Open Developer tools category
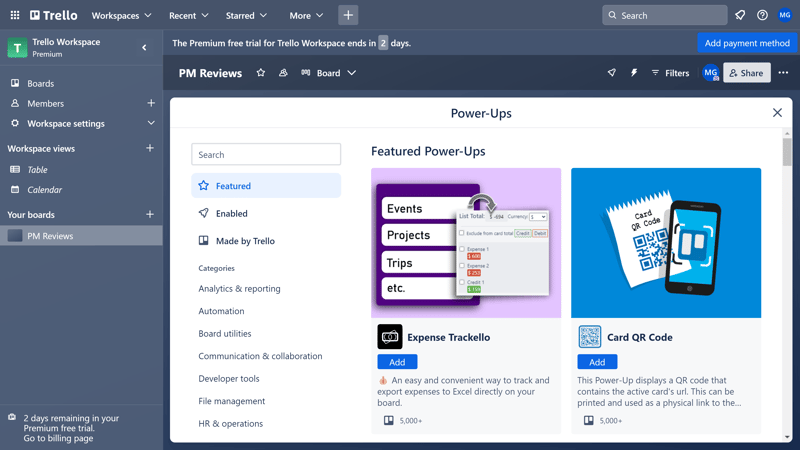The width and height of the screenshot is (800, 450). click(x=229, y=378)
